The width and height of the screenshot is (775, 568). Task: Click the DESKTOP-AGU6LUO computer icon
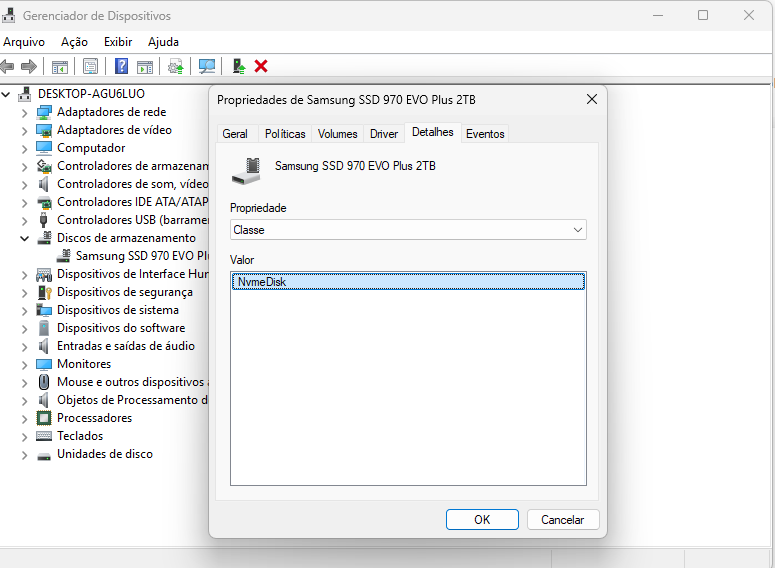[25, 94]
